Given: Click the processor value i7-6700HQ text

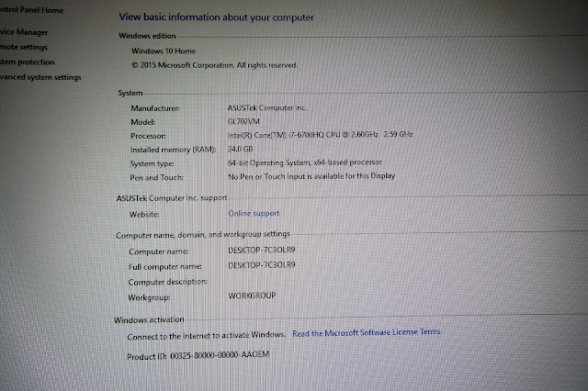Looking at the screenshot, I should click(321, 135).
